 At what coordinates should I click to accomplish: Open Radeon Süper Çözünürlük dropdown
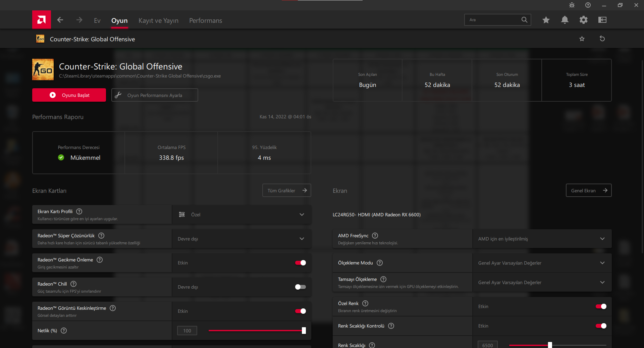click(x=241, y=239)
